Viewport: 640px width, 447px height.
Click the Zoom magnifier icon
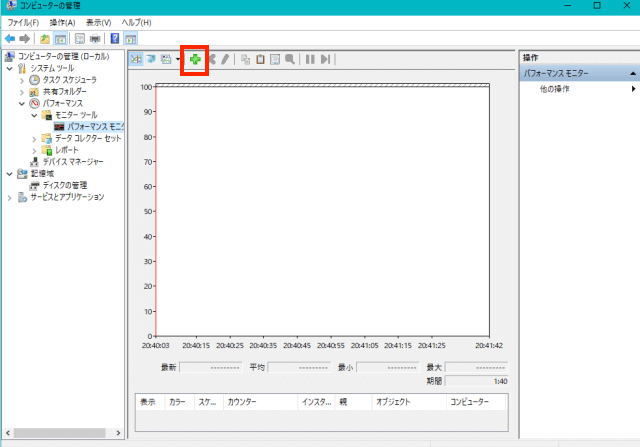[290, 60]
